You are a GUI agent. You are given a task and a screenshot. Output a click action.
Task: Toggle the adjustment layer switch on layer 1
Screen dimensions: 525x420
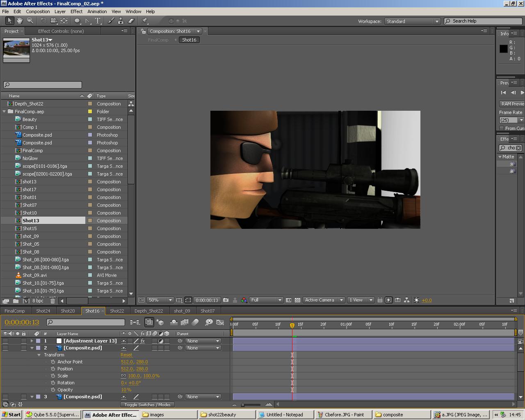point(161,341)
